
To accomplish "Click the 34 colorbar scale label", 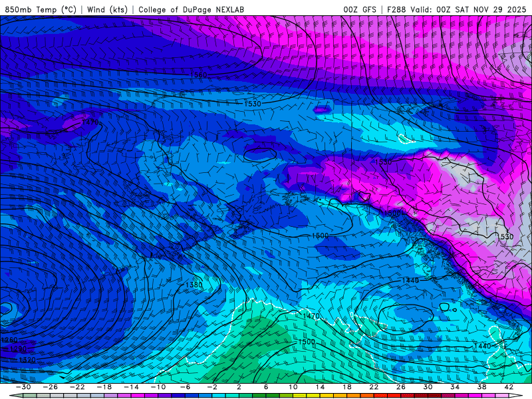I will [455, 387].
